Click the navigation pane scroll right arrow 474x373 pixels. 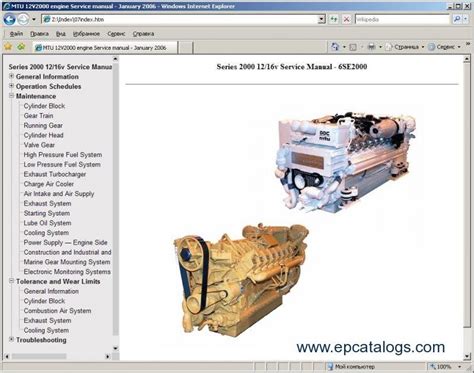coord(107,356)
